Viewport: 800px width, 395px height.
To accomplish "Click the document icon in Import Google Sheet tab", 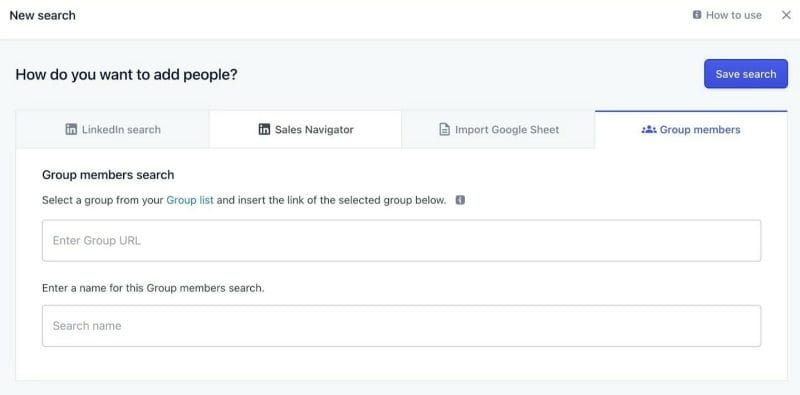I will coord(444,130).
